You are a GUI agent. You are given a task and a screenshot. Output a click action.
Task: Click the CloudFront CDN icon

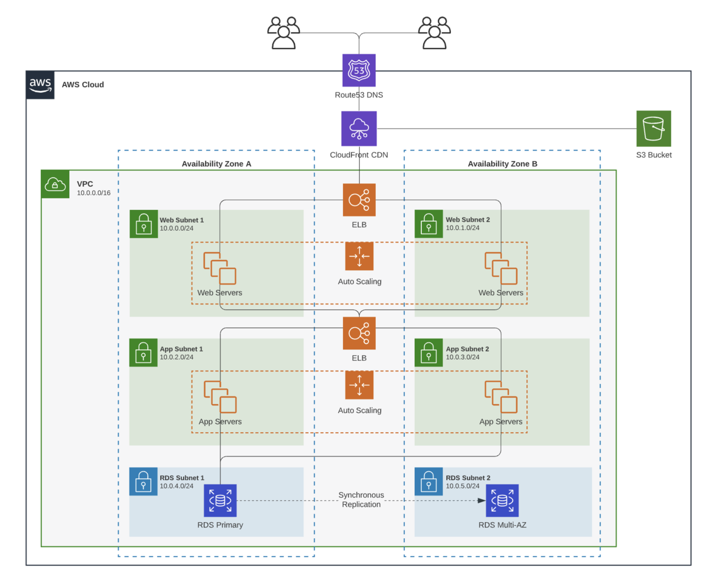coord(358,128)
